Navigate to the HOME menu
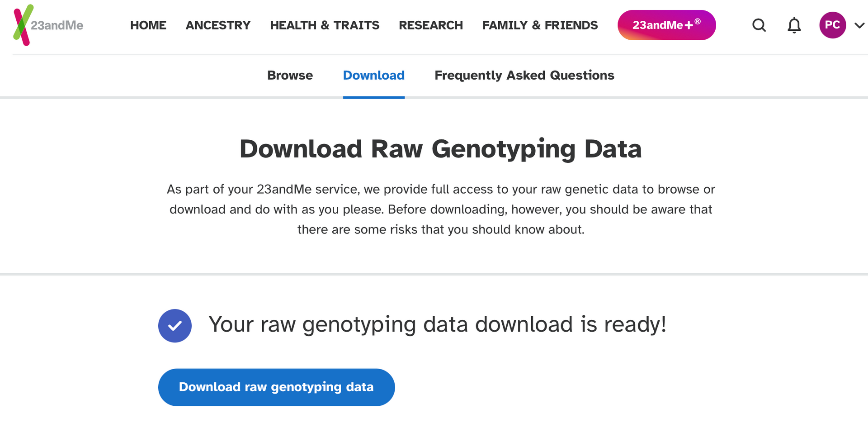The height and width of the screenshot is (428, 868). click(148, 25)
